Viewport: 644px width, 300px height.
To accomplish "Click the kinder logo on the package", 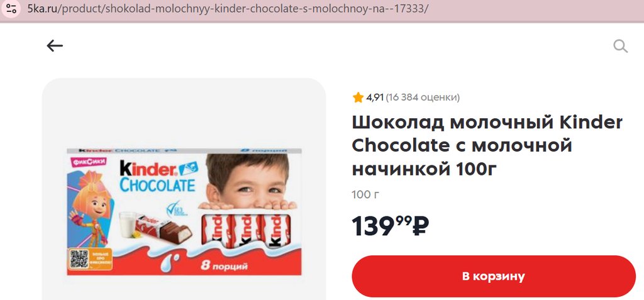I will click(x=148, y=169).
